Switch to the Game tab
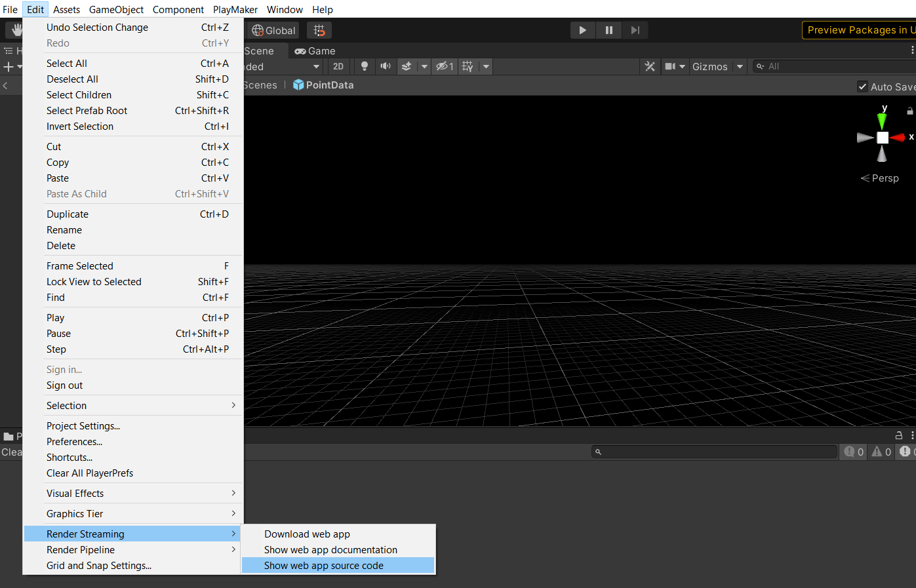This screenshot has height=588, width=916. click(315, 50)
